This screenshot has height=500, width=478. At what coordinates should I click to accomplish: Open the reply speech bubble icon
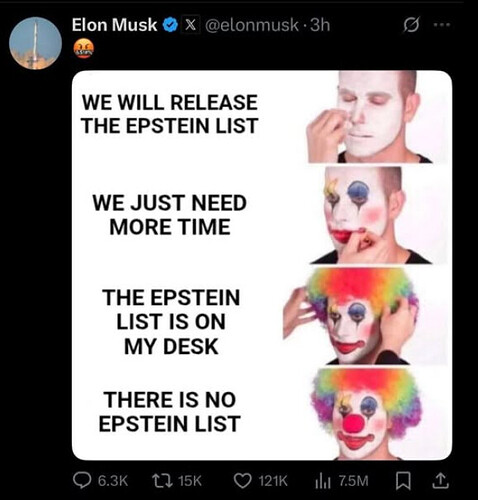pos(82,480)
